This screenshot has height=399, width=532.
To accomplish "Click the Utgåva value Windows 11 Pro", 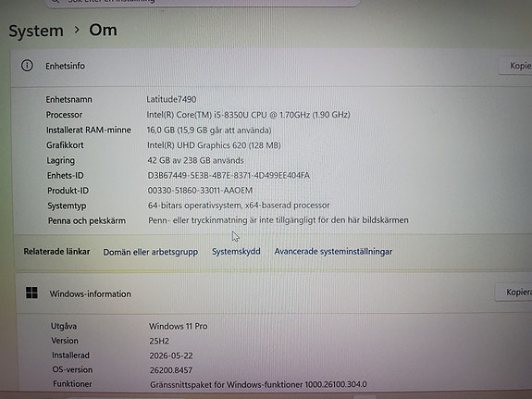I will 179,327.
